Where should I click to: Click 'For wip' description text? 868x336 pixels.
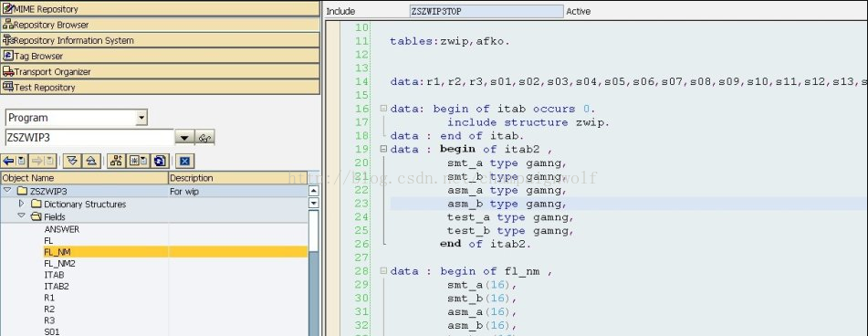point(184,192)
